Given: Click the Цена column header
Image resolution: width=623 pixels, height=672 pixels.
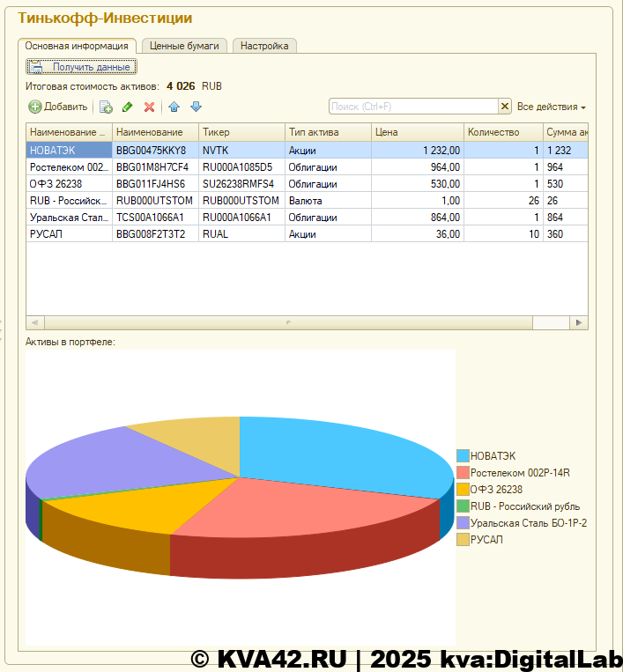Looking at the screenshot, I should [x=418, y=132].
